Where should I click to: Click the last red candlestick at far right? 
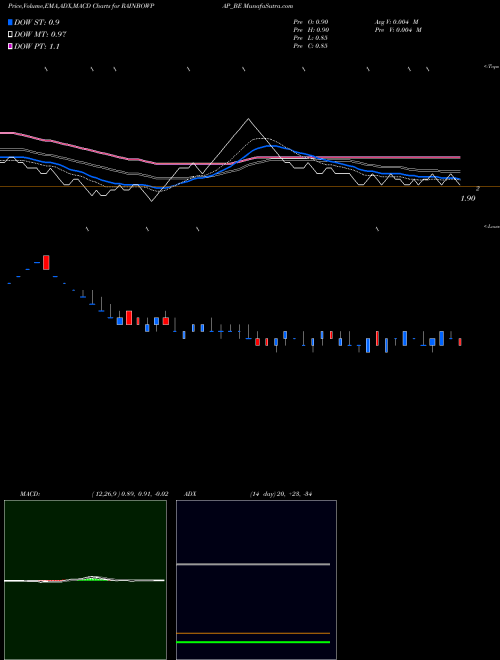460,342
